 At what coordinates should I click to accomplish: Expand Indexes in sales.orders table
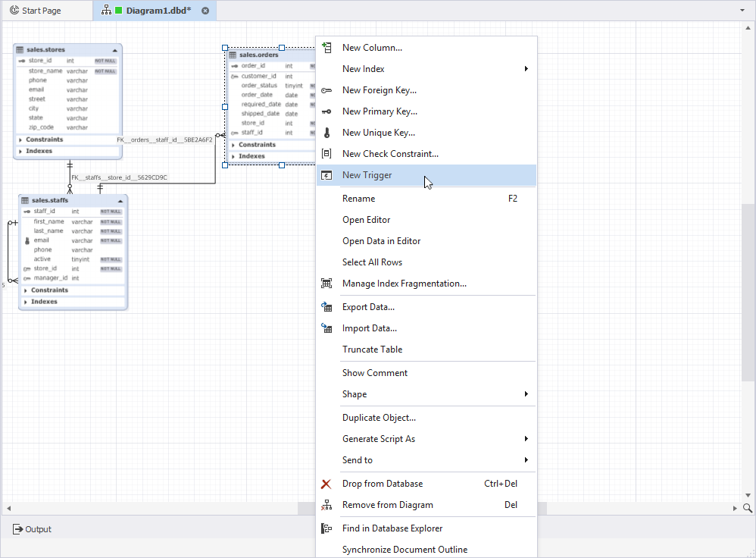click(233, 156)
